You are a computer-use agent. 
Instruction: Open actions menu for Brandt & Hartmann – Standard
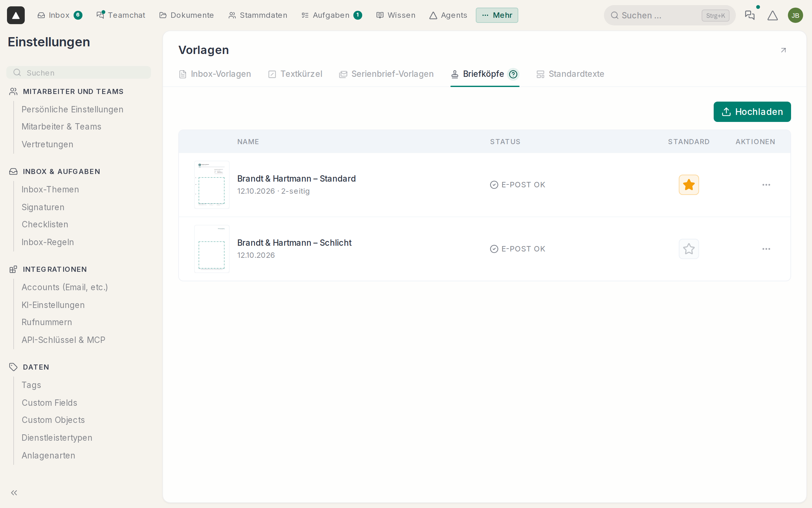(766, 185)
